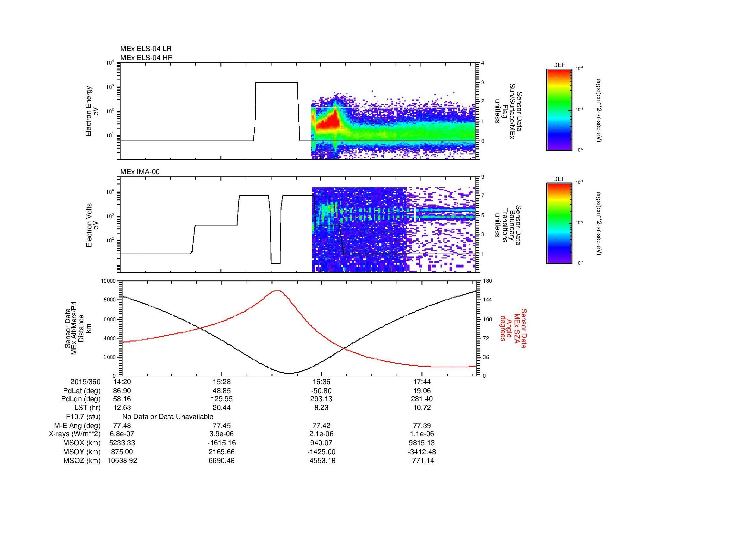756x534 pixels.
Task: Click the 'Sun/Surface/MEx Flag unitless' axis label
Action: [x=508, y=111]
